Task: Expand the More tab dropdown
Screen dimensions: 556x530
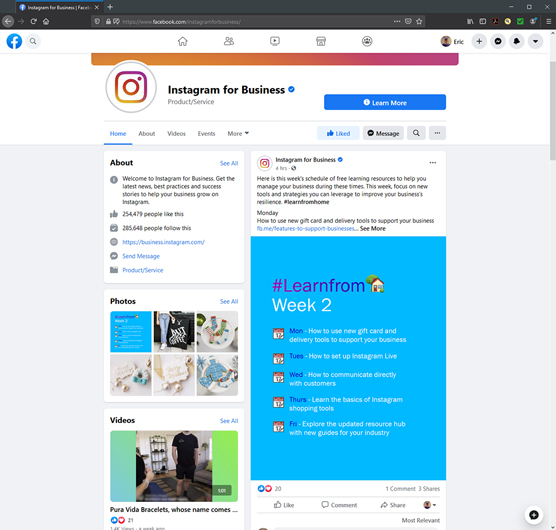Action: click(x=238, y=134)
